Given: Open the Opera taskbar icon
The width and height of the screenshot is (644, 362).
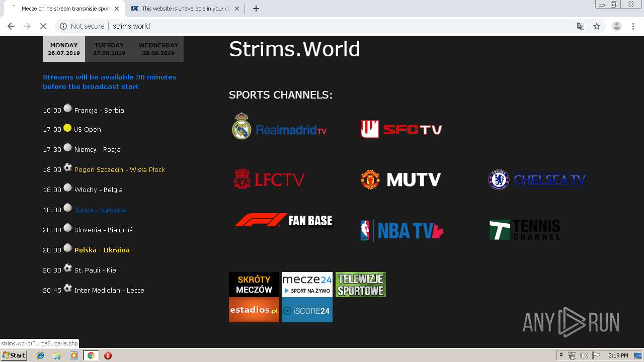Looking at the screenshot, I should tap(108, 355).
